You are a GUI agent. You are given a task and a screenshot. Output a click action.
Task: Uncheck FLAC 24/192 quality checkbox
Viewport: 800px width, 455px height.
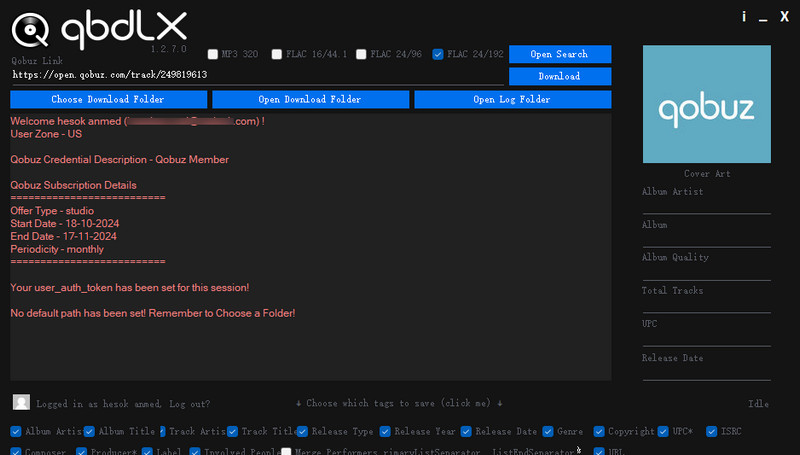pos(438,54)
